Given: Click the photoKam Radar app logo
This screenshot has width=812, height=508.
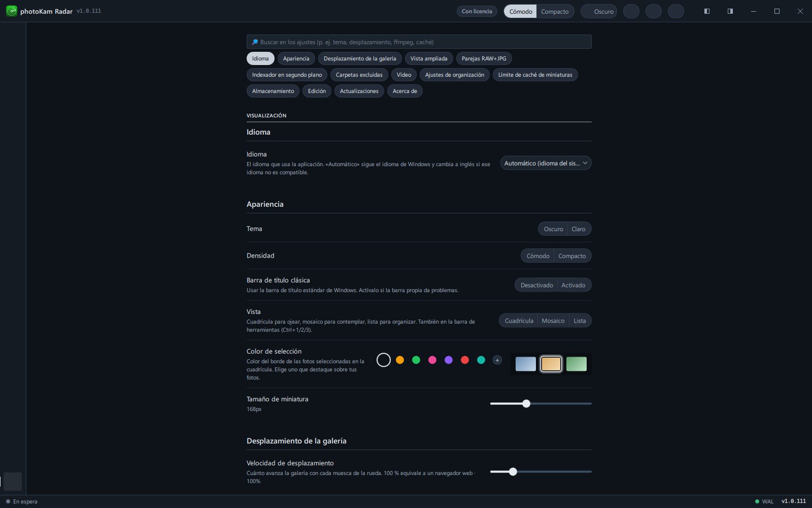Looking at the screenshot, I should pyautogui.click(x=11, y=11).
